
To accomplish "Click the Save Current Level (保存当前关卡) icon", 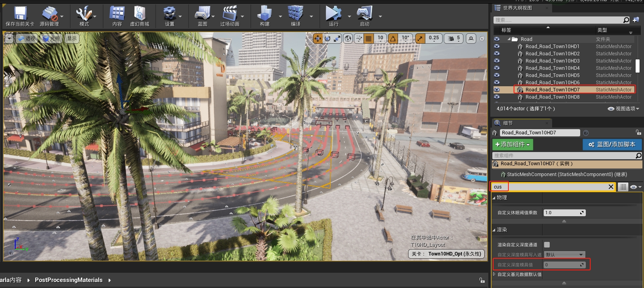I will pos(20,14).
